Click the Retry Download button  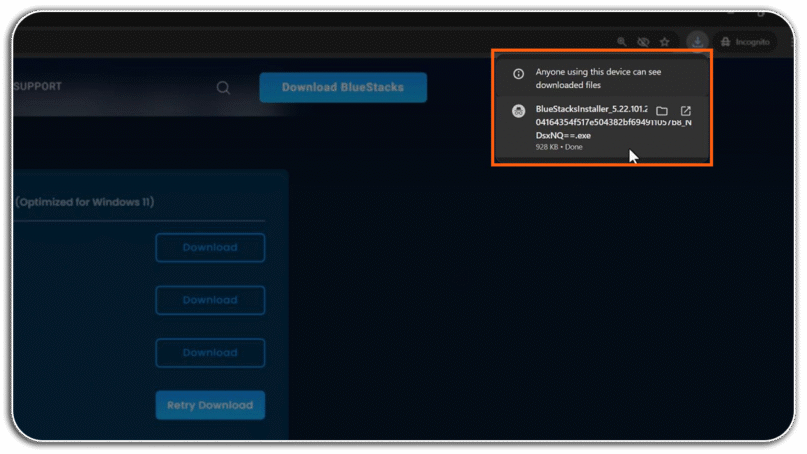pos(210,405)
